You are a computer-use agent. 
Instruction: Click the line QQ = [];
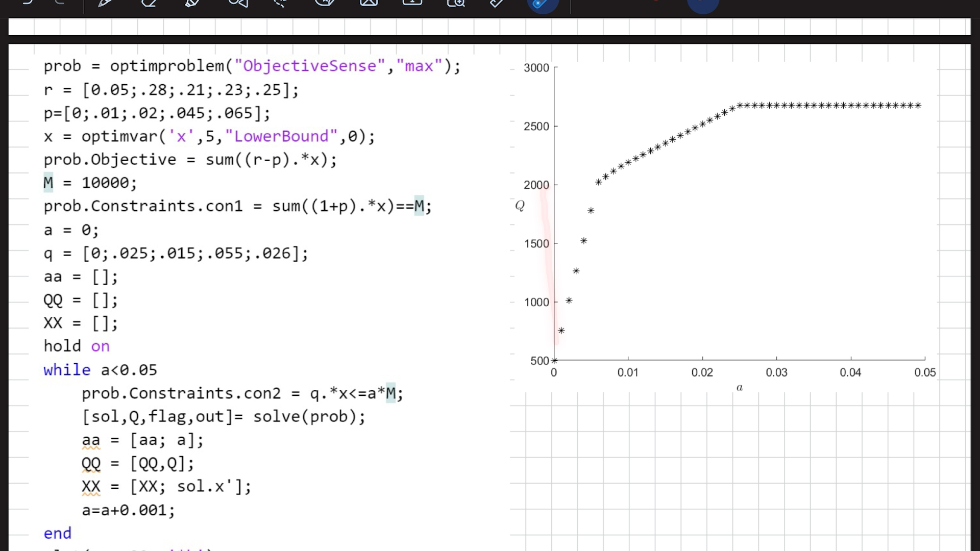pyautogui.click(x=81, y=300)
